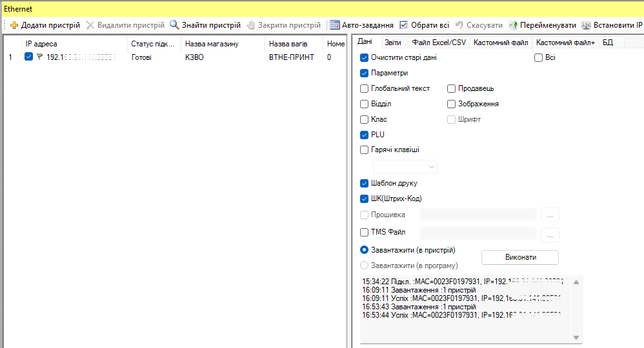The image size is (644, 348).
Task: Click scroll down arrow in log panel
Action: (x=577, y=337)
